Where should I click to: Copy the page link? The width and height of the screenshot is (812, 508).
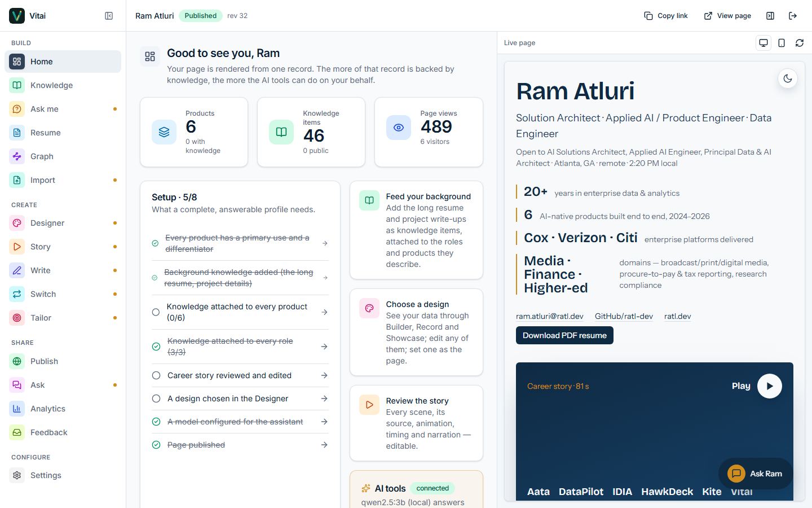666,16
